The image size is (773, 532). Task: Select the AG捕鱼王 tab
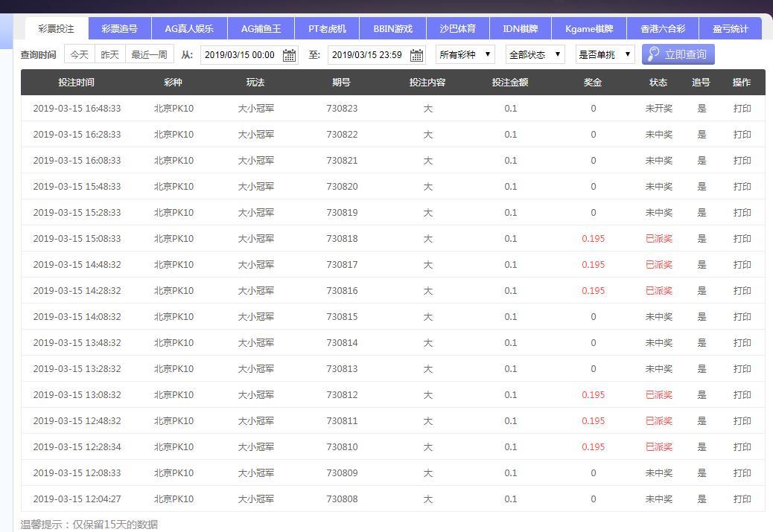(261, 28)
